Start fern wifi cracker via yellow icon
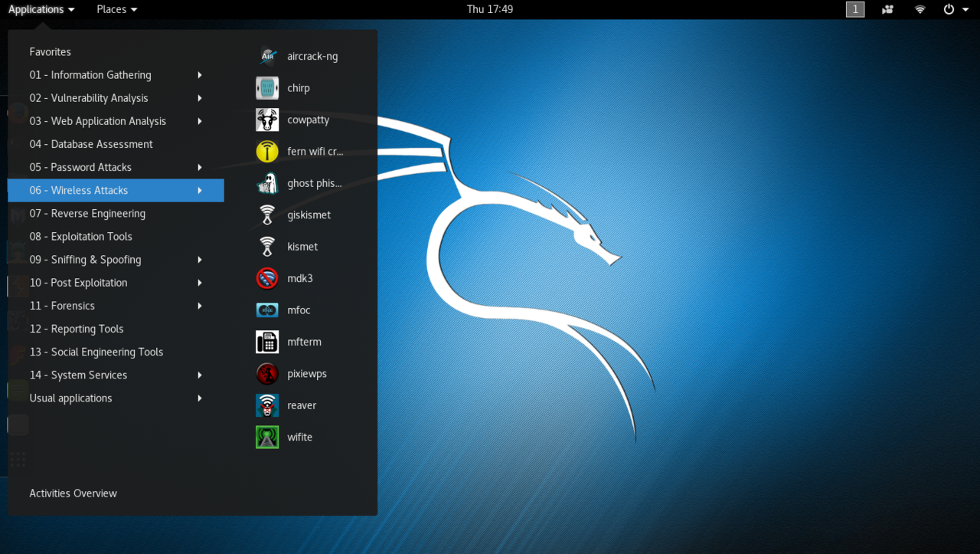Screen dimensions: 980x554 point(267,152)
